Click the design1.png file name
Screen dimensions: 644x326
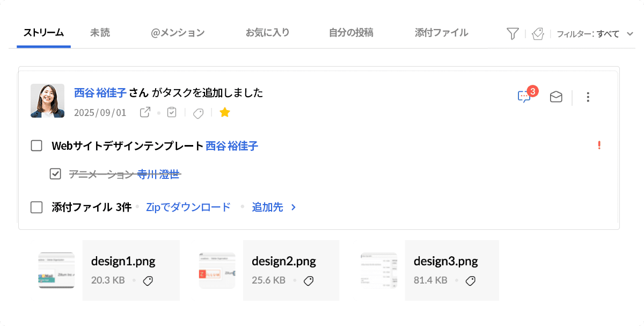point(123,262)
